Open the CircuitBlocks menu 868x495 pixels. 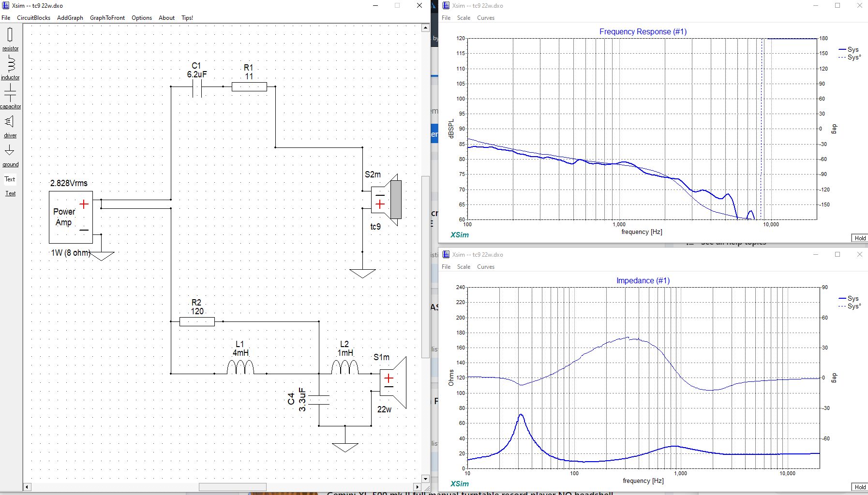[34, 18]
